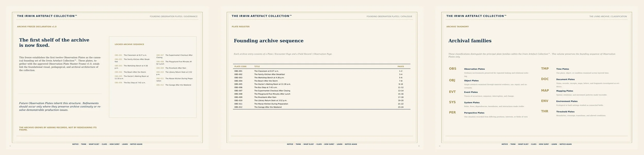Click the 'Event Plates' family name

pyautogui.click(x=471, y=92)
